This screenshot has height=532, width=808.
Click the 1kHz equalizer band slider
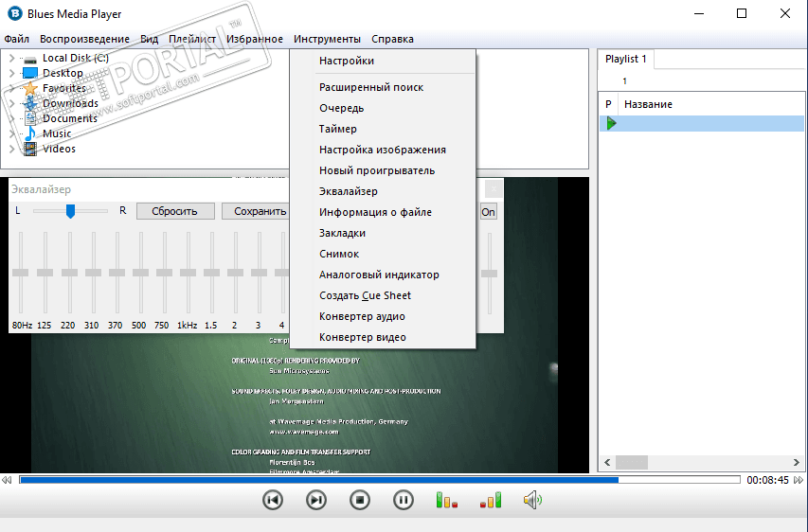(x=189, y=273)
